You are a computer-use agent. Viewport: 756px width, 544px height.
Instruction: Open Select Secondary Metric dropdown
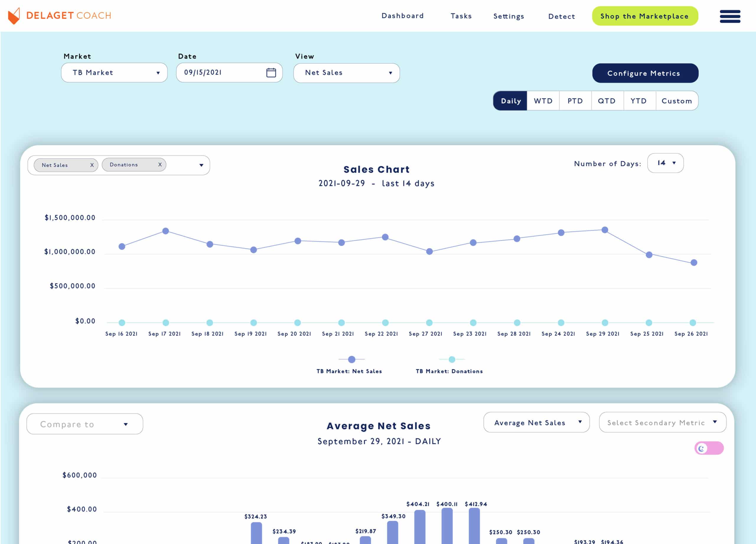pyautogui.click(x=662, y=422)
